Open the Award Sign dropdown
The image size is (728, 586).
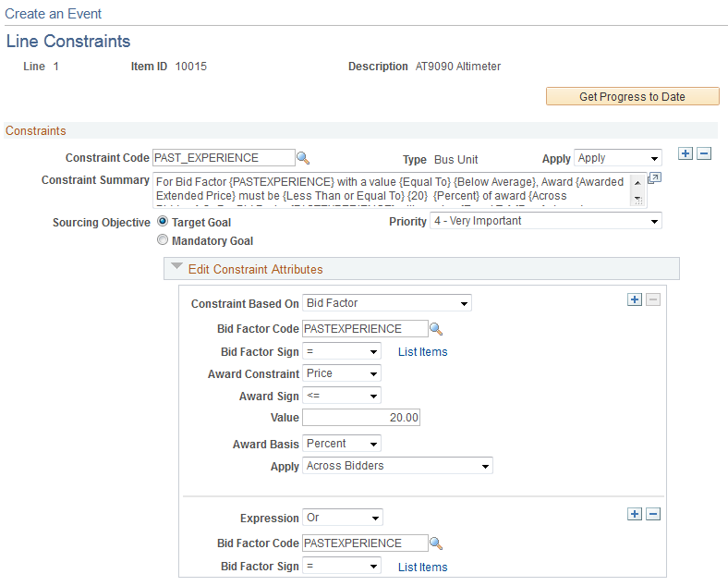[342, 396]
